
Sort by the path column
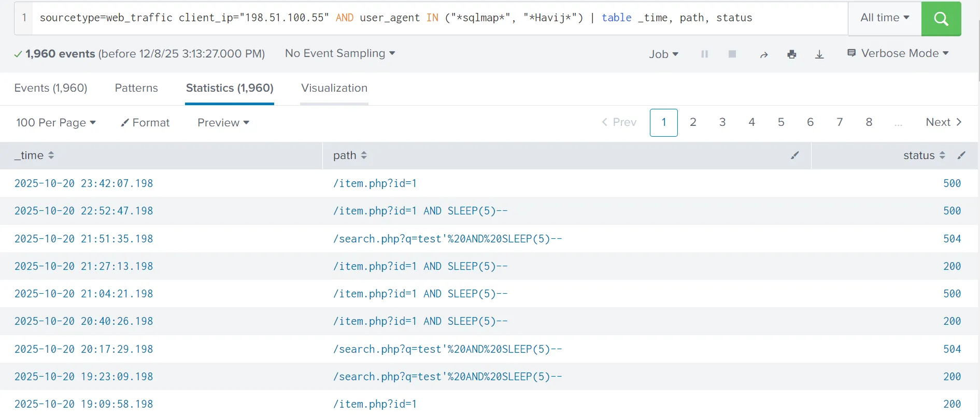pos(350,155)
